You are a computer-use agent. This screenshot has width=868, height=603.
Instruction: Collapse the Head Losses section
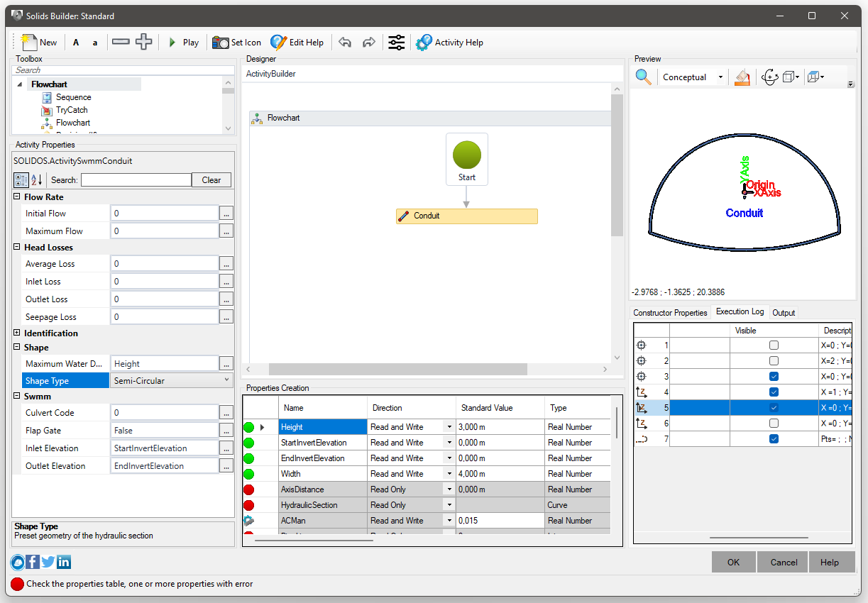coord(17,248)
